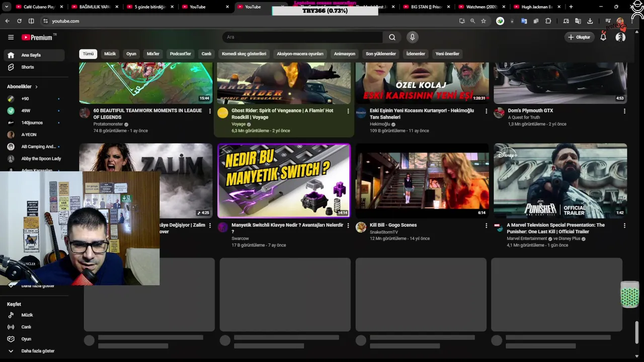Open options menu for Ghost Rider video

[x=348, y=111]
